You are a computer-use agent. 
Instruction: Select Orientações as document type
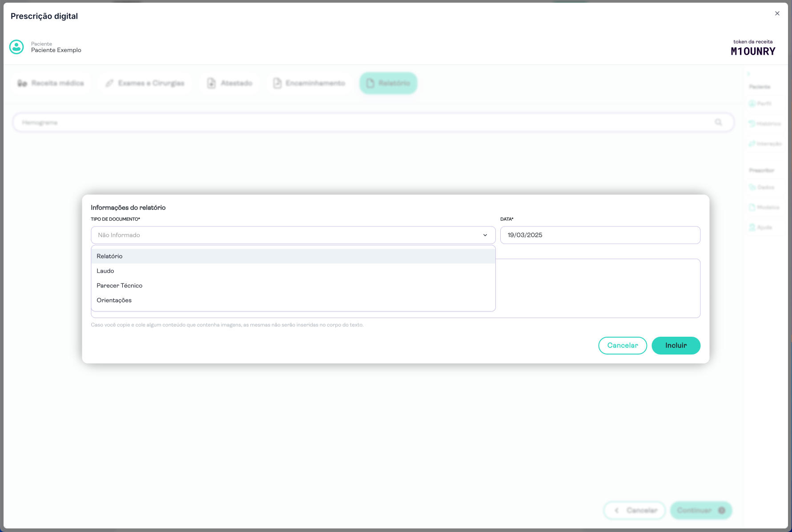[114, 300]
